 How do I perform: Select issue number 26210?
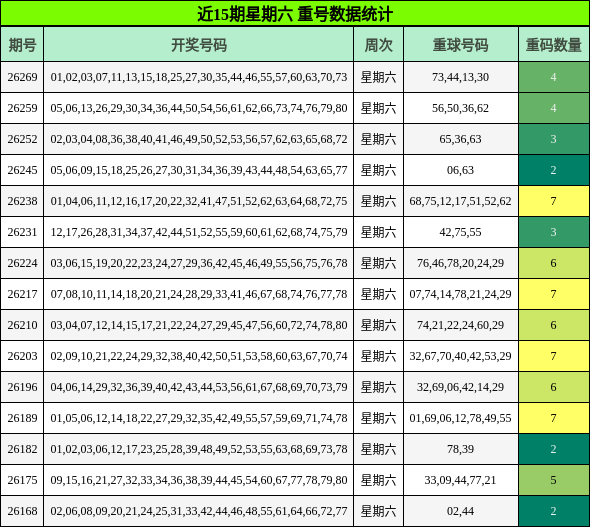click(x=22, y=325)
